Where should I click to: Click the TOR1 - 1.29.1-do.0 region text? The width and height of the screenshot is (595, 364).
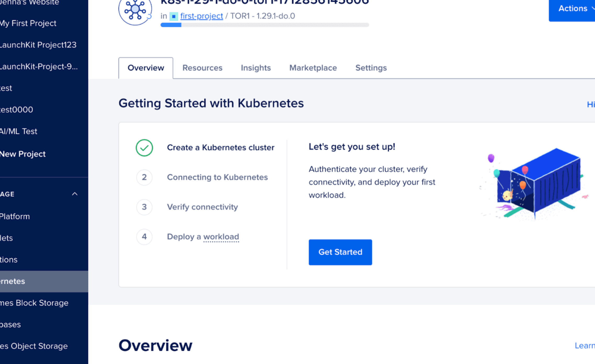pos(262,16)
